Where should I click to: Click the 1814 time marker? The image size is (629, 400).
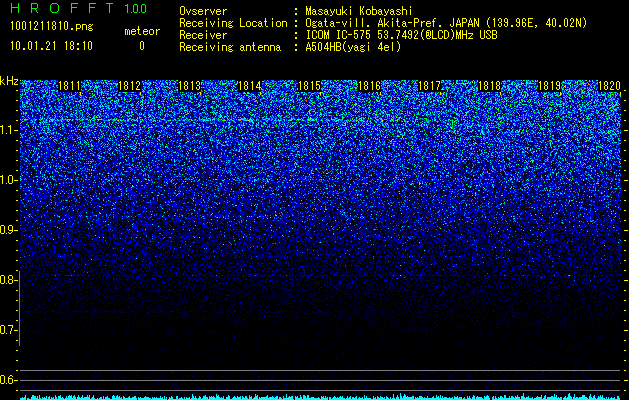(x=250, y=86)
